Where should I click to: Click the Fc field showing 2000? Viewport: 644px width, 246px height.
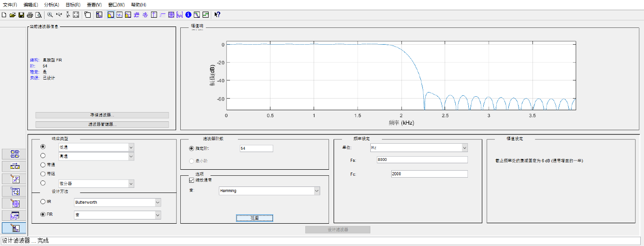pyautogui.click(x=429, y=174)
